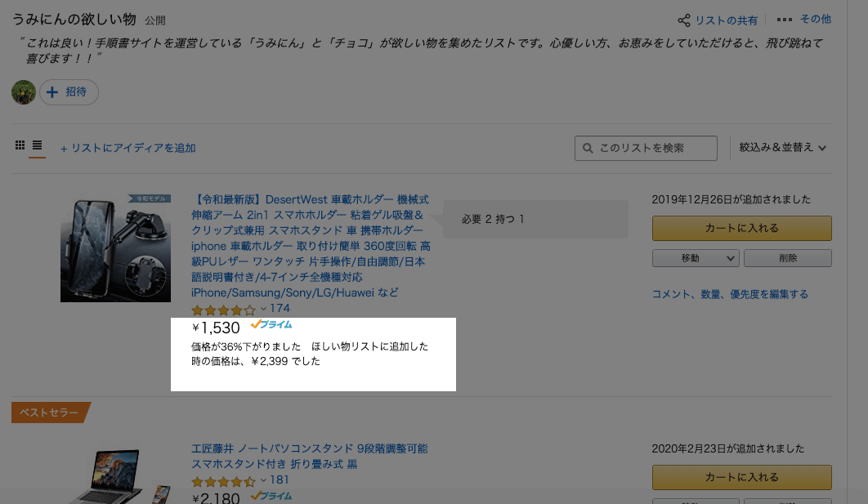
Task: Open リストにアイディアを追加 link
Action: point(128,148)
